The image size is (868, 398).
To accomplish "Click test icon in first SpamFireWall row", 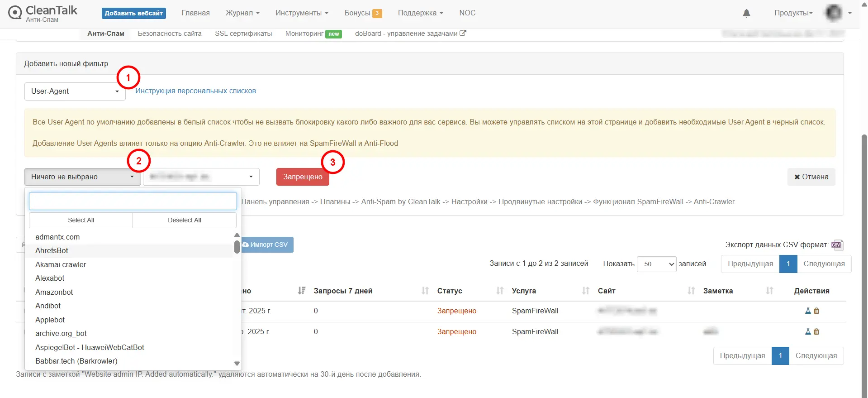I will 808,311.
